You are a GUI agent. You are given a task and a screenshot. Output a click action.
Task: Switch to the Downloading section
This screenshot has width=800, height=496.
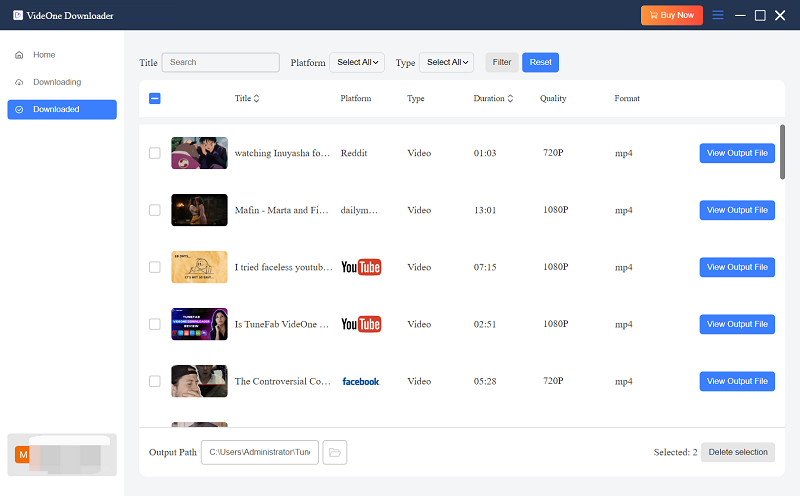56,82
